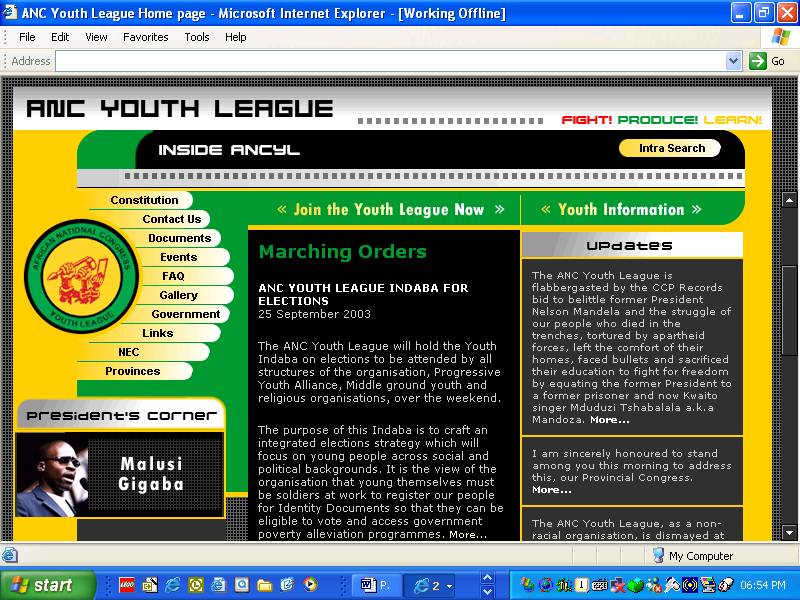Open the Internet Explorer quick launch icon
The height and width of the screenshot is (600, 800).
(x=172, y=585)
